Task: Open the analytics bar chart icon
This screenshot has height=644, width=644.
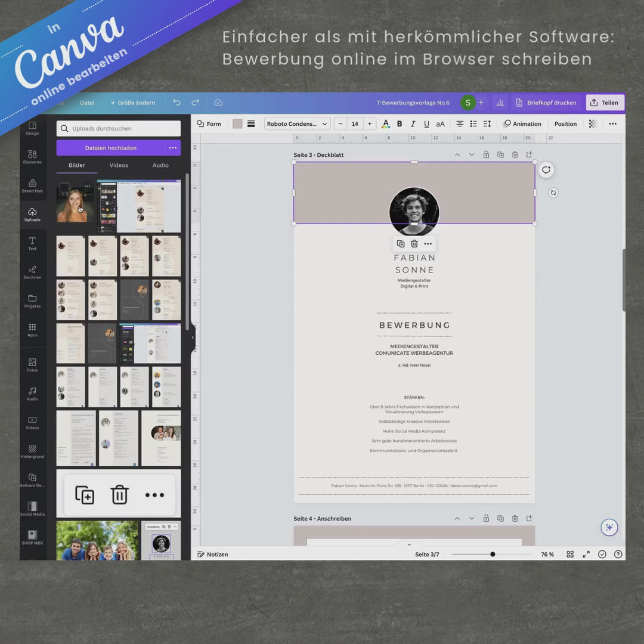Action: pos(500,103)
